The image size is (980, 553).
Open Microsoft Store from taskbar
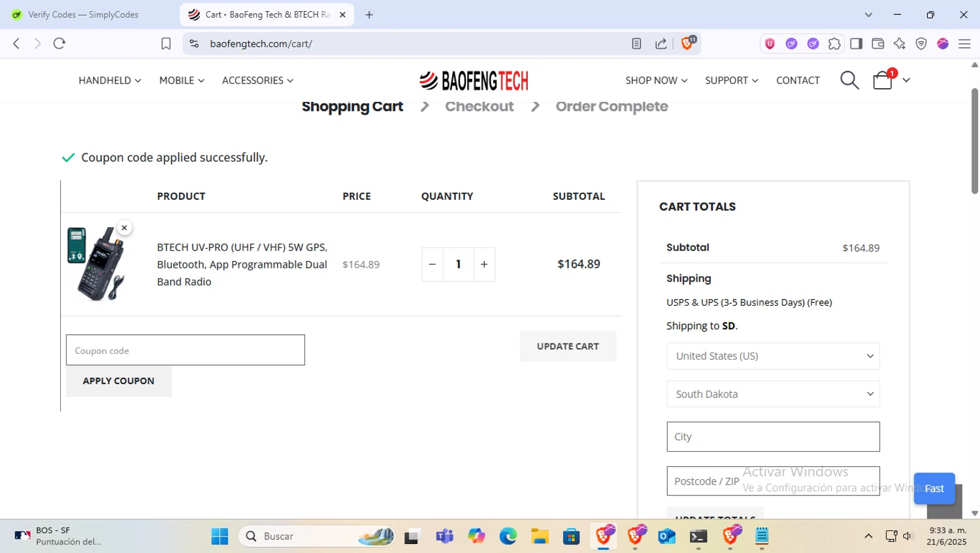pos(572,536)
